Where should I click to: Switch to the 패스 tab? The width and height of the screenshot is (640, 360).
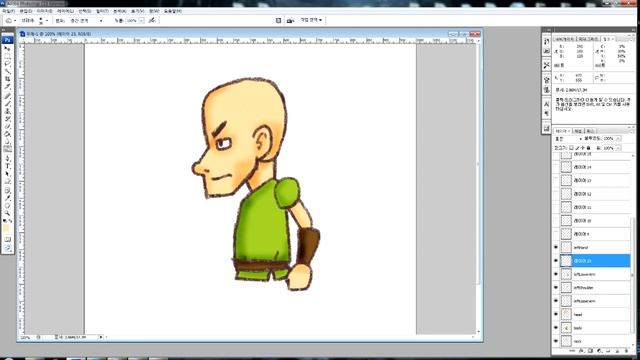coord(590,131)
